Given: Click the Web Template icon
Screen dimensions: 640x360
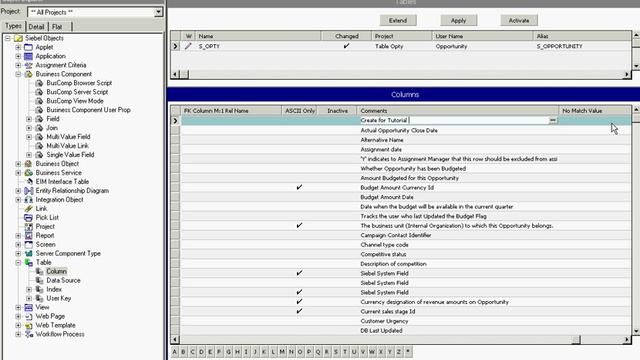Looking at the screenshot, I should [28, 325].
